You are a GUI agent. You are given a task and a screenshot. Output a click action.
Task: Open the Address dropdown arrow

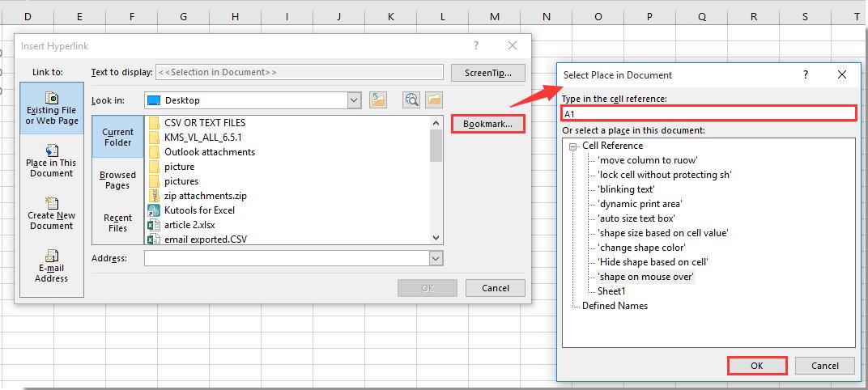[436, 258]
